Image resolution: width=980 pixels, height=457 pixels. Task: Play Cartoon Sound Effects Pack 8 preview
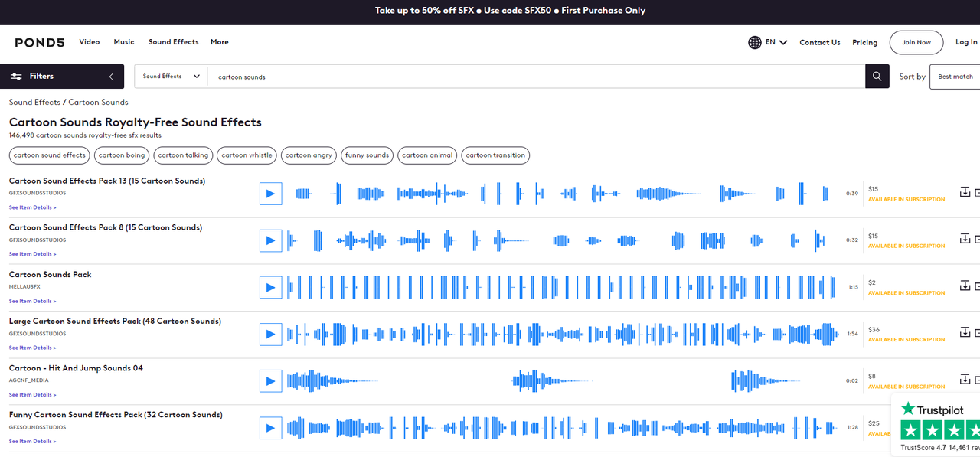270,240
